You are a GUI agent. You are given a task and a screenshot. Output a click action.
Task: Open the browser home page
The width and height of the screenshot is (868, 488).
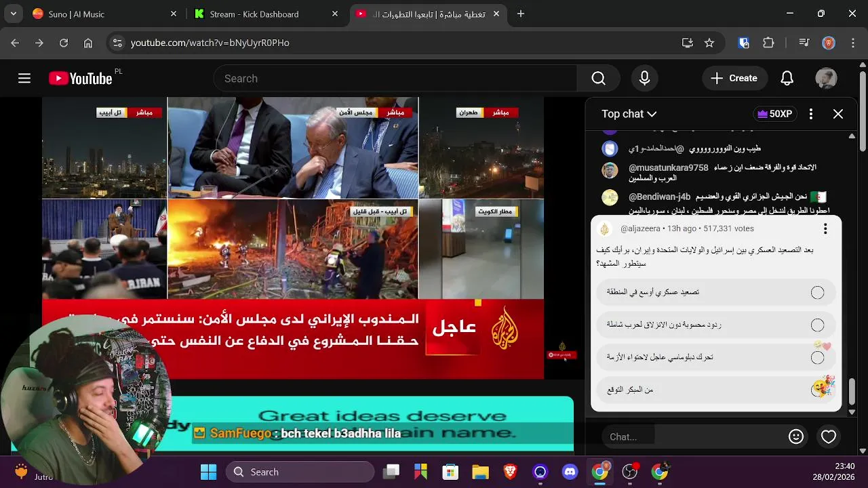click(88, 43)
